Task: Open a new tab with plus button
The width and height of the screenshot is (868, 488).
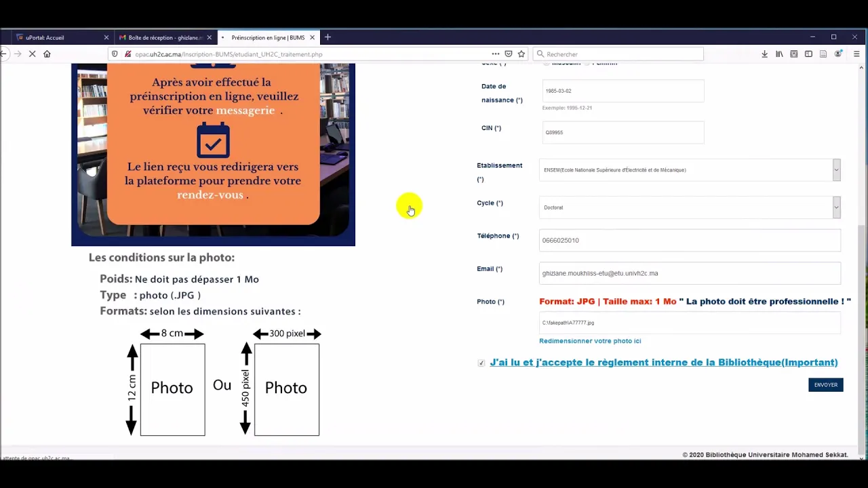Action: 328,37
